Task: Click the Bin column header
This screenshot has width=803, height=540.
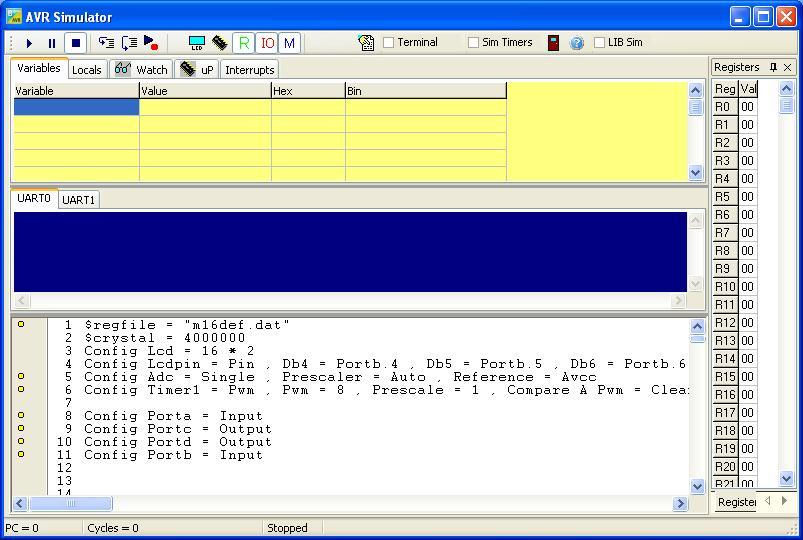Action: point(426,91)
